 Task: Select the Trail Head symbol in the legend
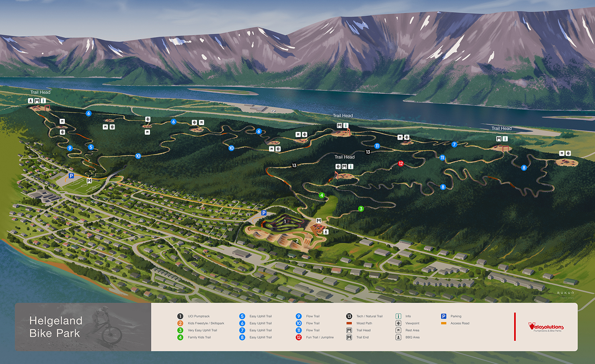[x=349, y=330]
